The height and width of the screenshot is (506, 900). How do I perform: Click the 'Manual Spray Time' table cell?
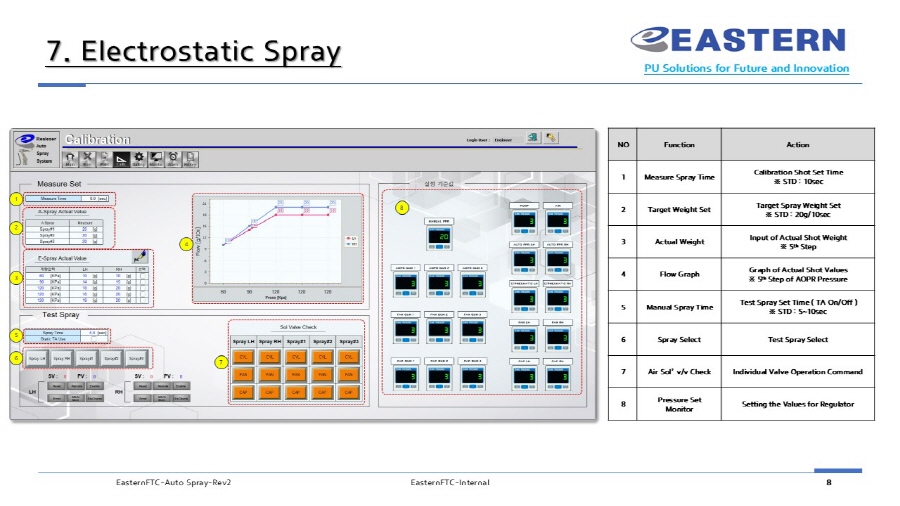(679, 307)
